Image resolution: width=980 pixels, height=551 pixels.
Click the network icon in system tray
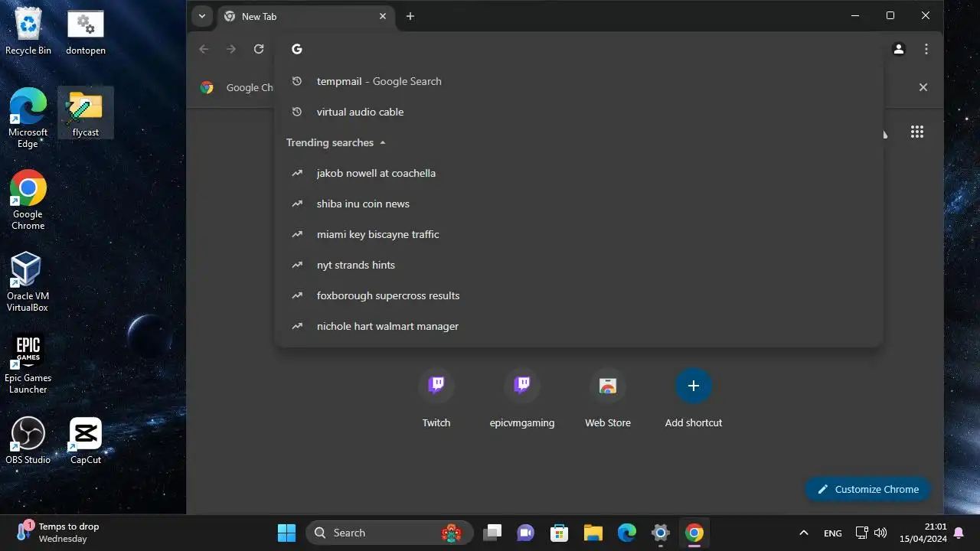tap(861, 533)
